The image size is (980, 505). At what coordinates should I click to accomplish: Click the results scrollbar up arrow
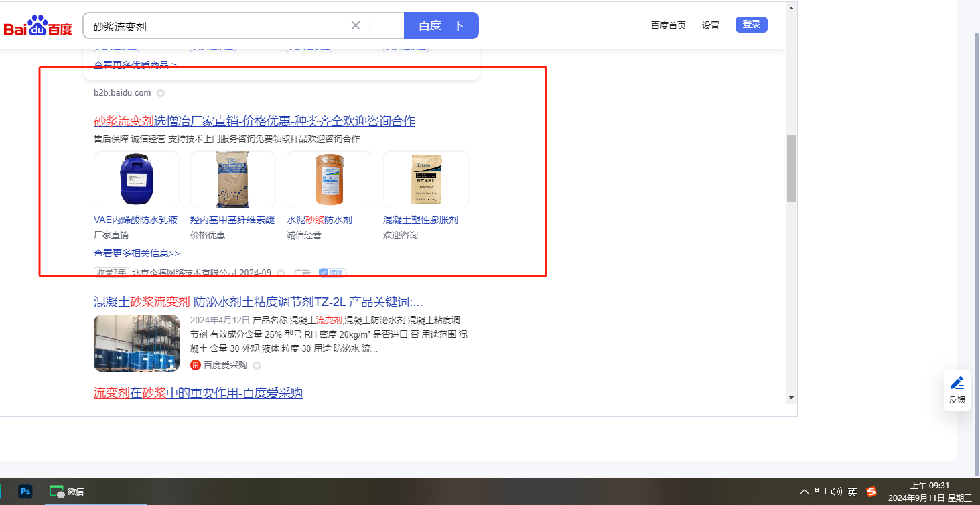coord(791,8)
